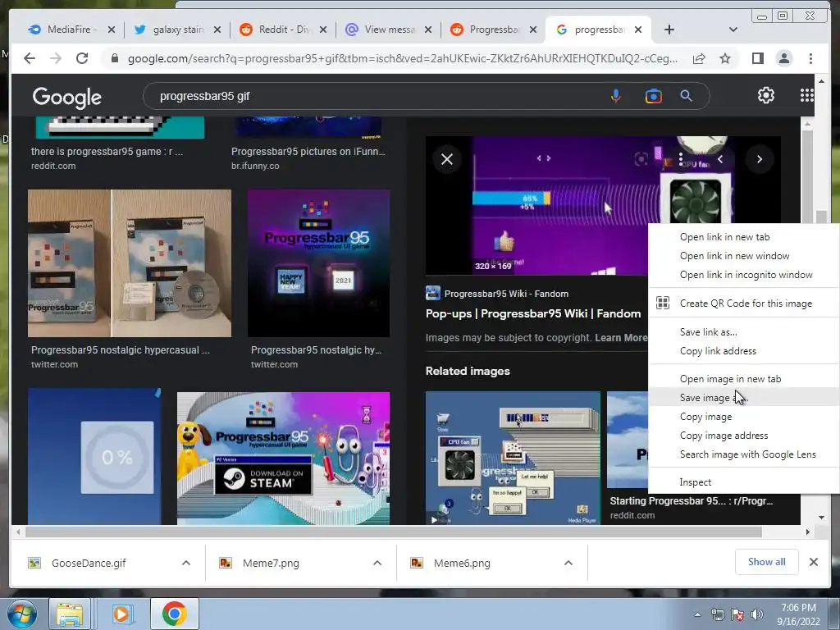The image size is (840, 630).
Task: Click the horizontal page scrollbar
Action: (394, 532)
